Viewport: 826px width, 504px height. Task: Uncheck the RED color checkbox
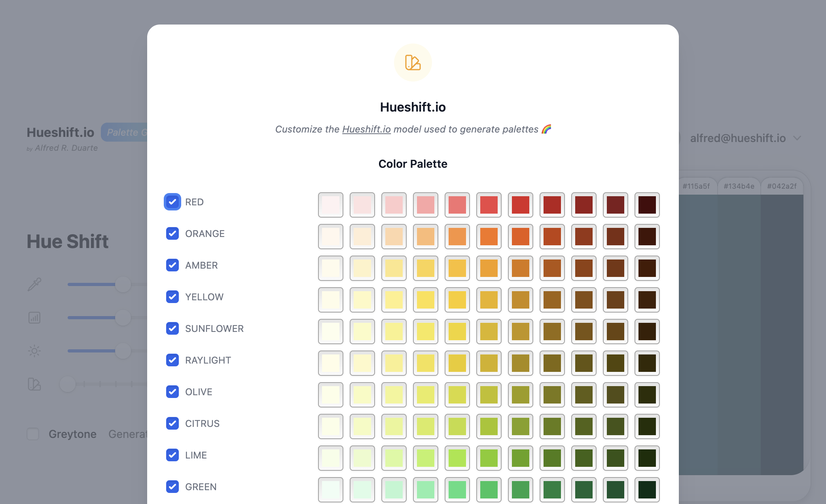click(x=172, y=202)
